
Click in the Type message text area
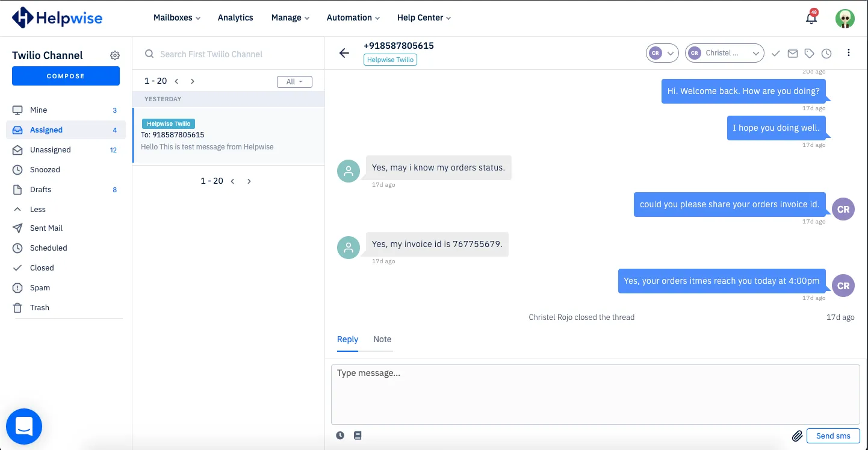tap(595, 394)
